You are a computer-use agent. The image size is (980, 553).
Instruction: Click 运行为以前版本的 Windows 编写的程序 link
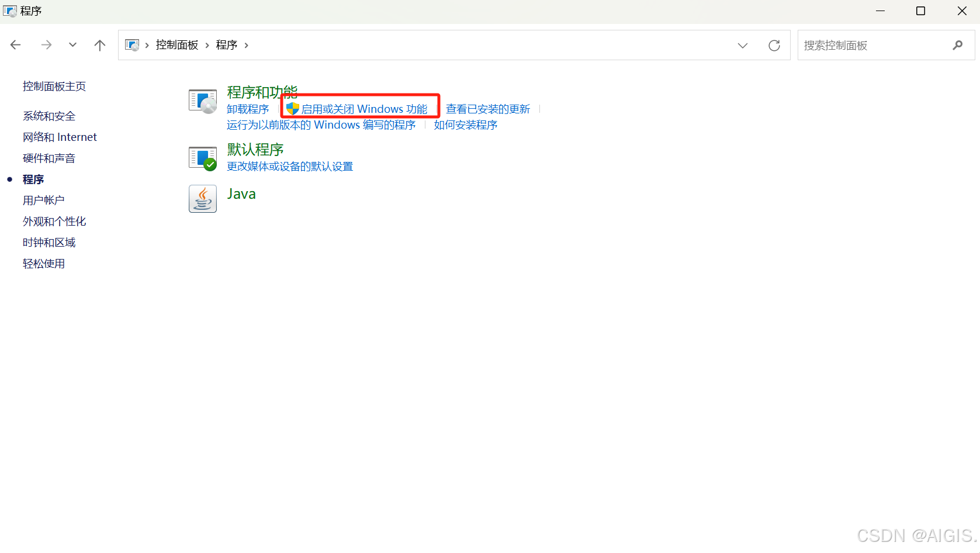coord(321,125)
